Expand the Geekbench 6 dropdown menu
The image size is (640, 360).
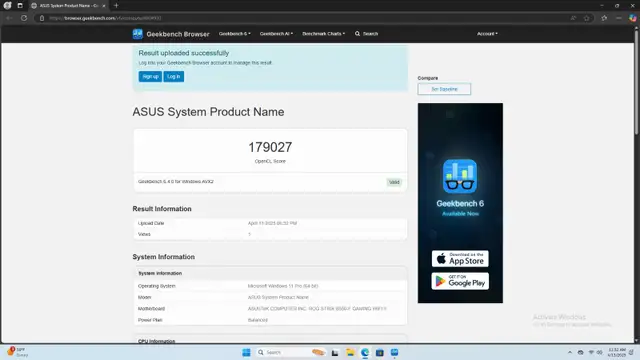(x=235, y=34)
